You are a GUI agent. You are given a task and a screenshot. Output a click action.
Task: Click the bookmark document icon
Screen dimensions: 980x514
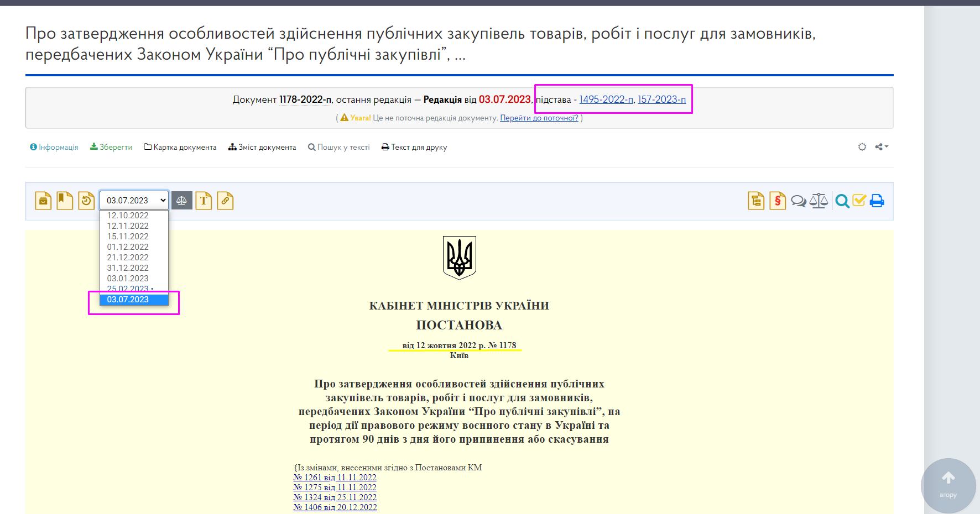click(65, 201)
